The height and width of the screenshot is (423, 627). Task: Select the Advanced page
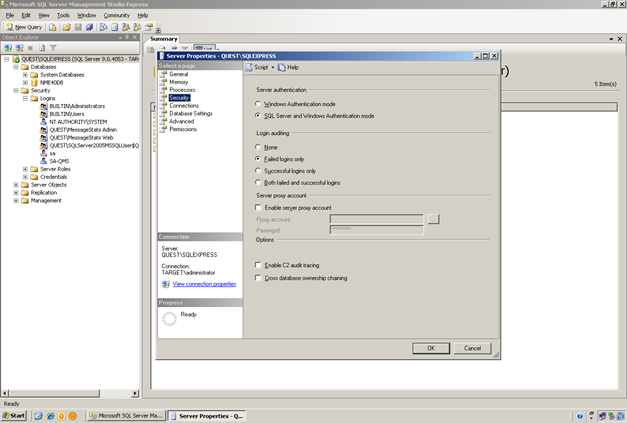click(x=182, y=121)
